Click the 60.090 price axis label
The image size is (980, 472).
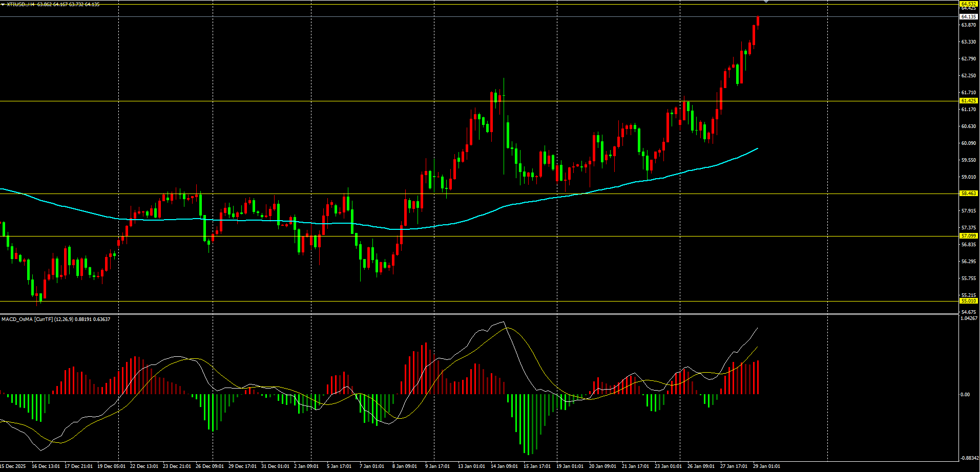pos(968,143)
